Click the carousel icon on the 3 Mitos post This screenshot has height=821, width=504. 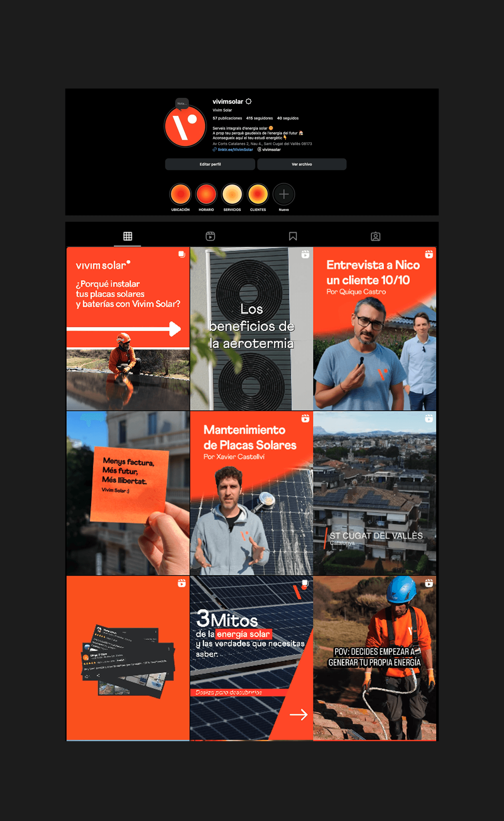tap(305, 583)
